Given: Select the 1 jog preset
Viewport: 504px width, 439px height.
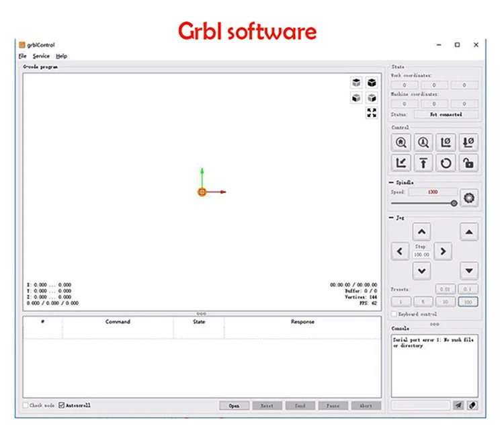Looking at the screenshot, I should point(401,302).
